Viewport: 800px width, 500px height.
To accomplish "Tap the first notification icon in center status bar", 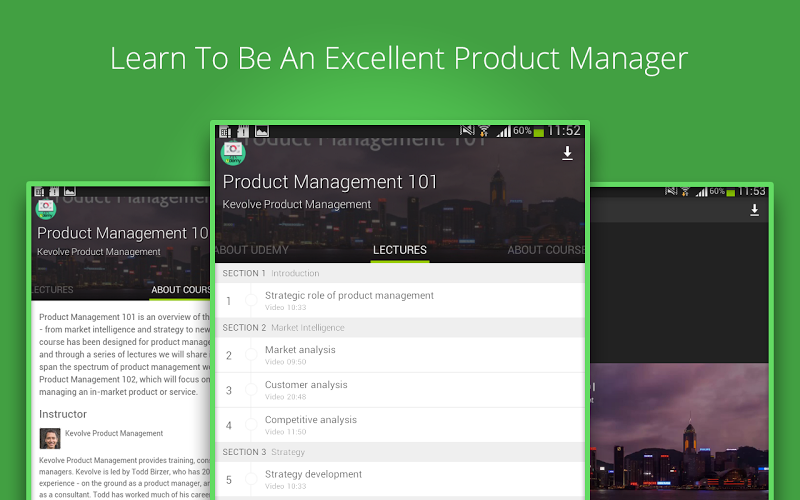I will 225,132.
